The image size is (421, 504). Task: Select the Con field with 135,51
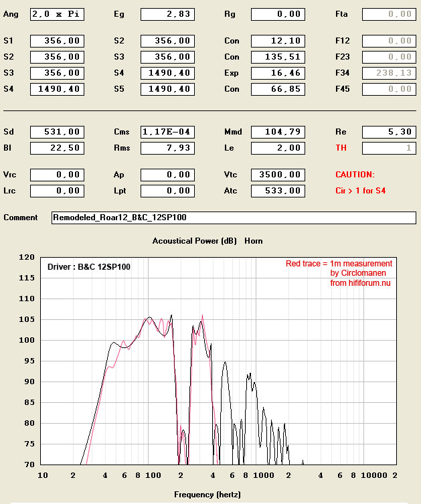point(278,57)
